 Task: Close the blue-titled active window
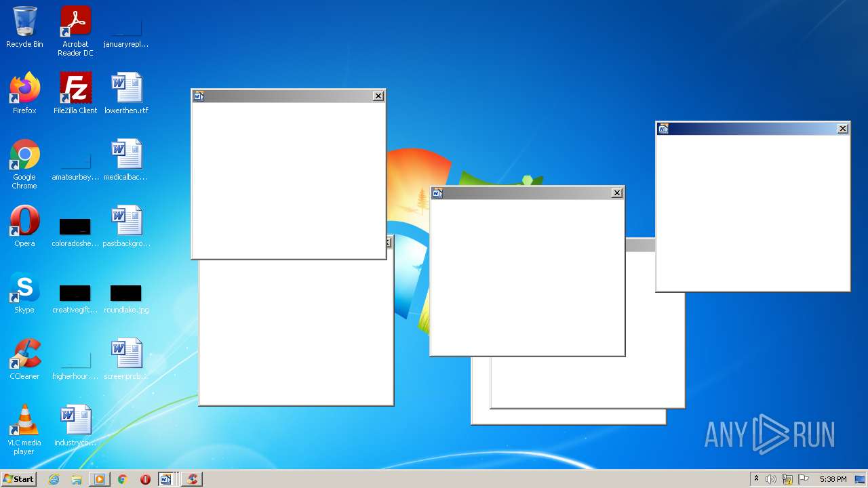click(x=843, y=129)
